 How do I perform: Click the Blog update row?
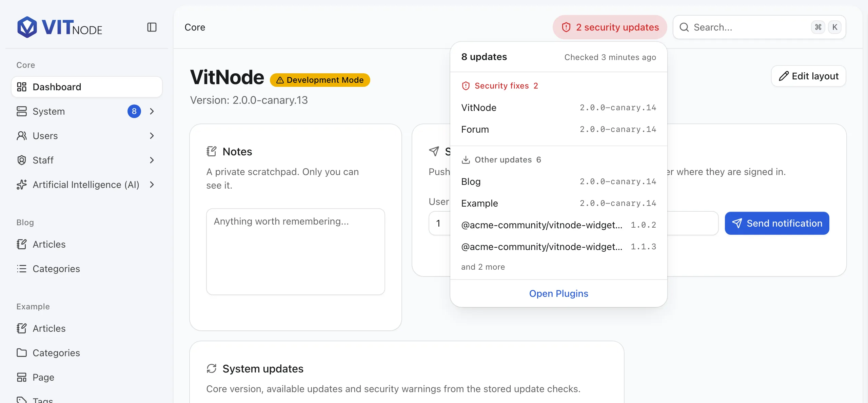559,181
